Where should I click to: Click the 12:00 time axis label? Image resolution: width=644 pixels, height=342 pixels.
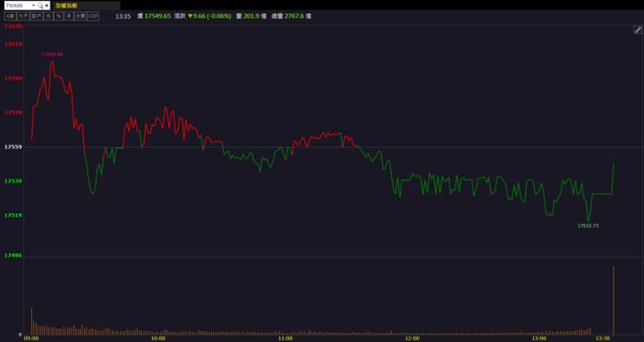412,338
